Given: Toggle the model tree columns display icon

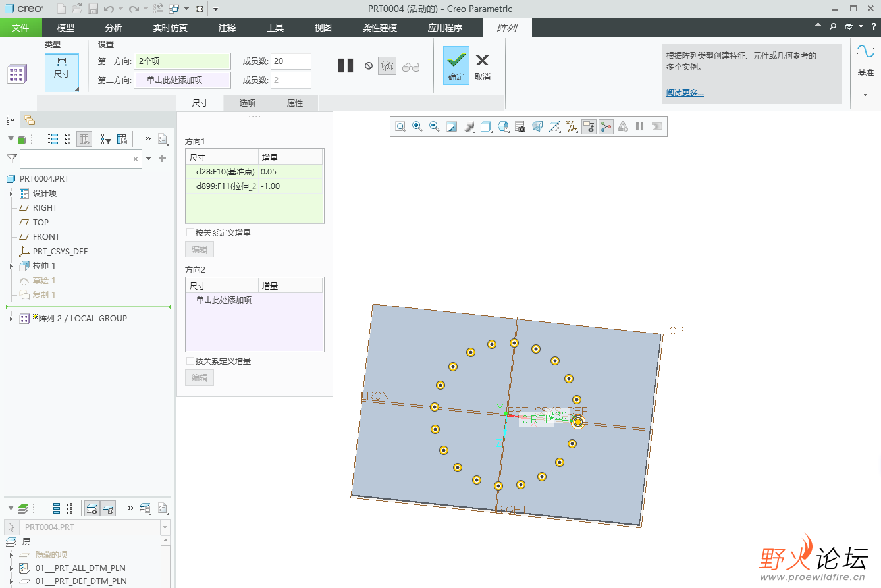Looking at the screenshot, I should (x=84, y=139).
